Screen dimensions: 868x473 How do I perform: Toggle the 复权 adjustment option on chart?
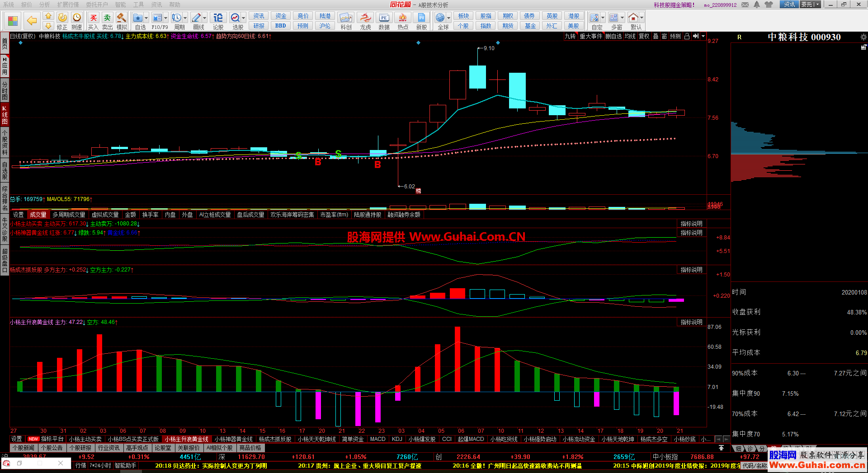point(644,37)
